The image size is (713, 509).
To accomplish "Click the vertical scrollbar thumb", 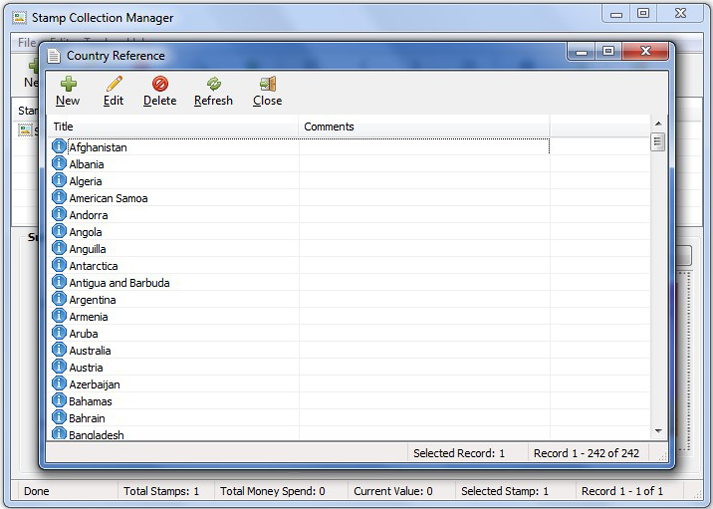I will (658, 142).
